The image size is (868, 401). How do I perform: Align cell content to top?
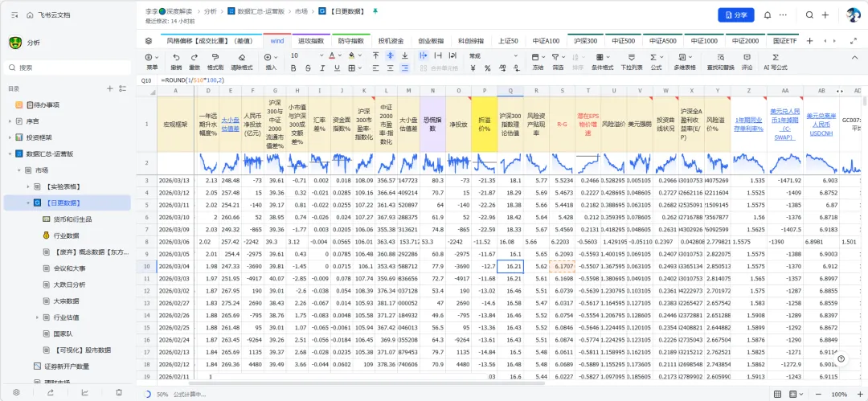pos(376,56)
